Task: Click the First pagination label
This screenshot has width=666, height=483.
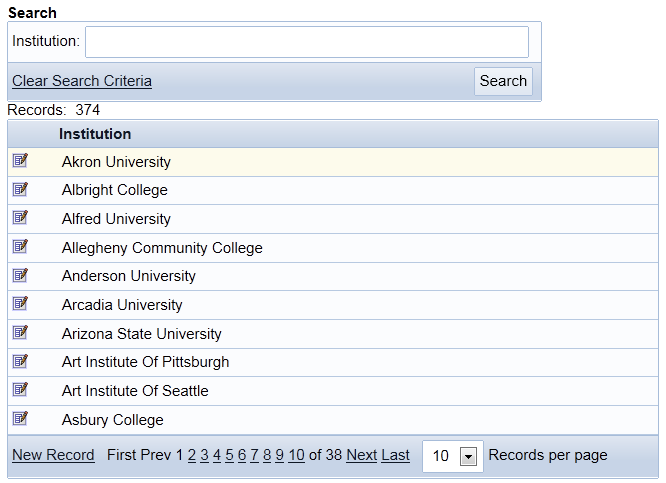Action: click(122, 455)
